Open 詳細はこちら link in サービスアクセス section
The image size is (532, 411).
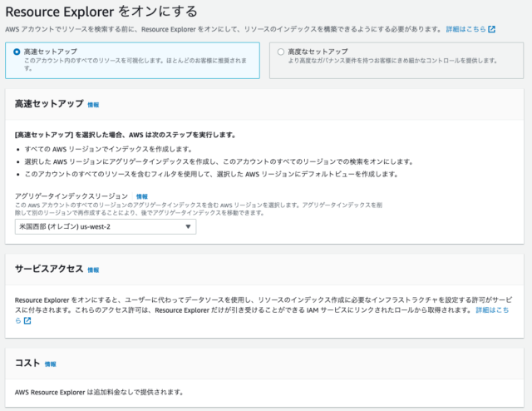tap(492, 310)
